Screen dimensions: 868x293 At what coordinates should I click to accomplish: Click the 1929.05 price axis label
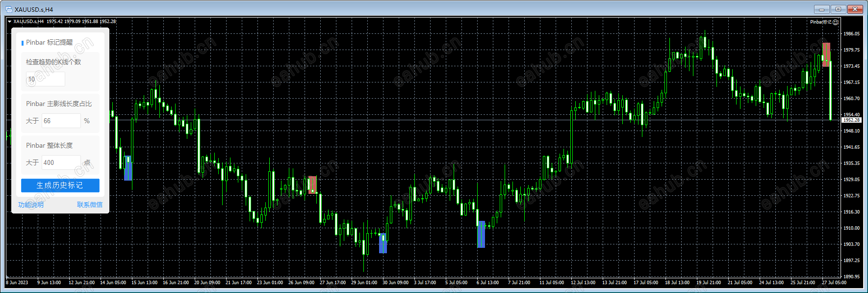(851, 180)
